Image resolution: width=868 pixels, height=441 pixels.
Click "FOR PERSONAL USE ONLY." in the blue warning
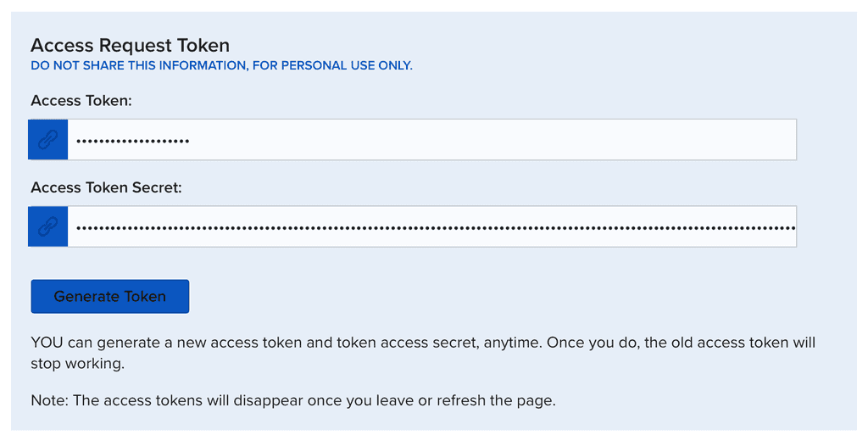[x=332, y=65]
